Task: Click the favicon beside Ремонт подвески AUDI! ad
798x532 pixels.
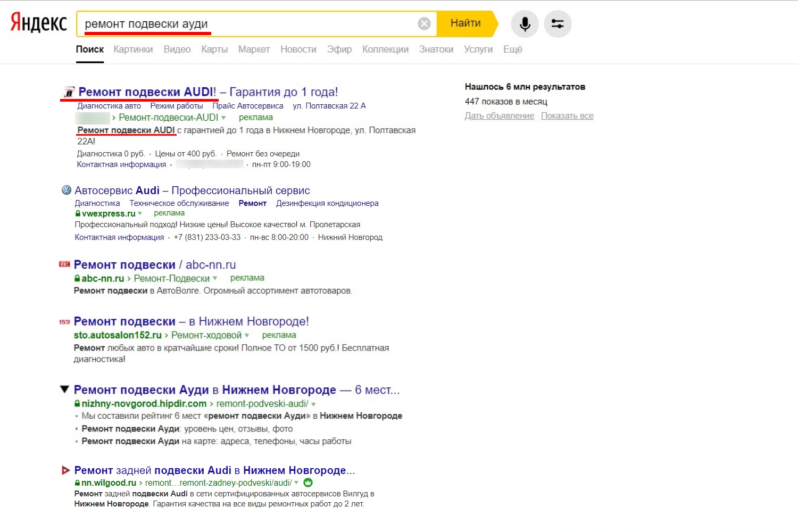Action: tap(69, 93)
